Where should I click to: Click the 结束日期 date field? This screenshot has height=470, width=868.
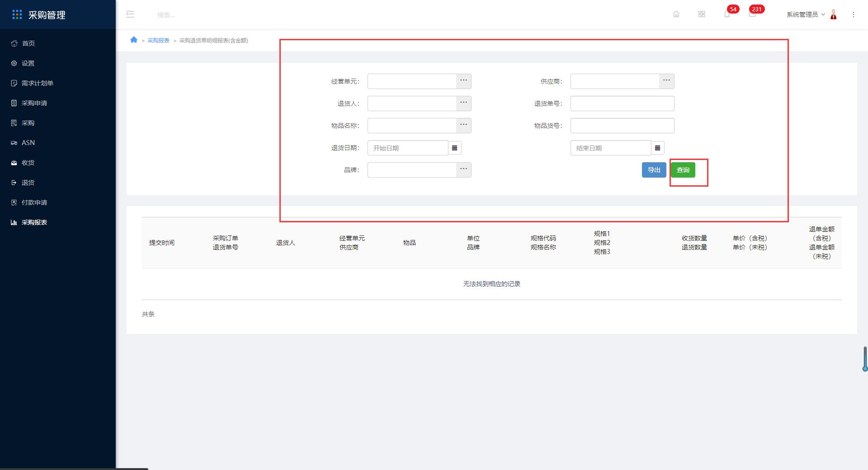611,148
